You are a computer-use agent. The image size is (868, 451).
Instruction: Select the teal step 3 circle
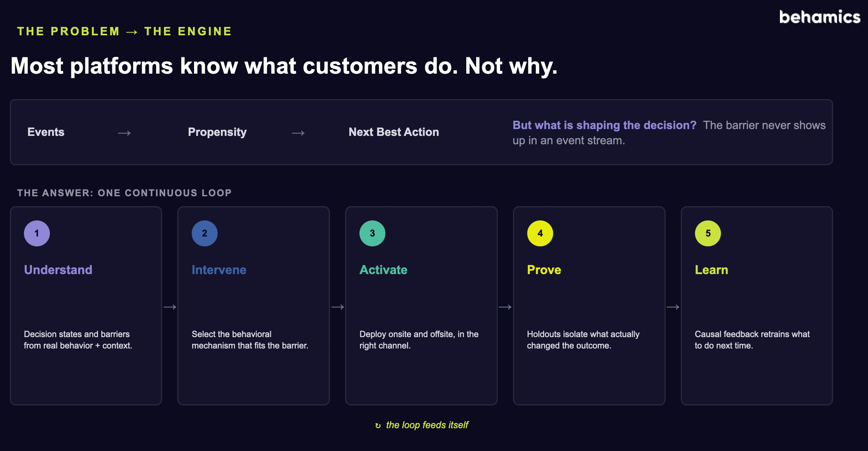372,233
